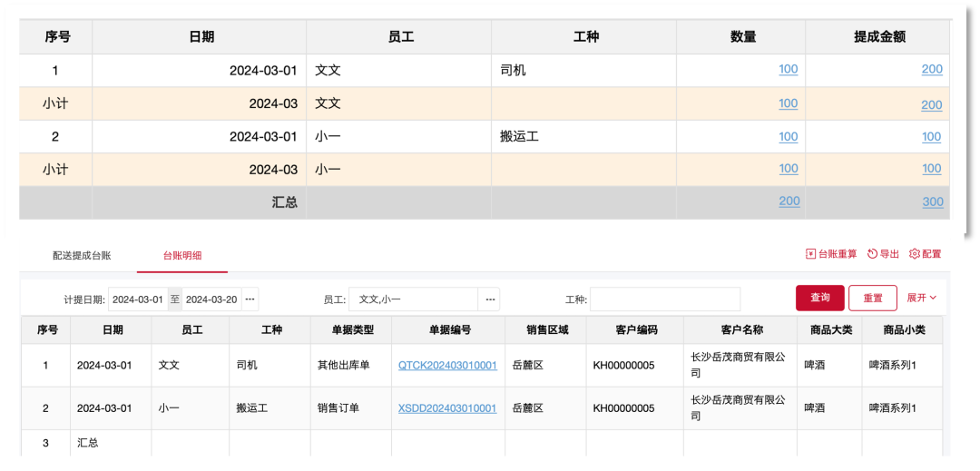Click the 商品小类 column header
The height and width of the screenshot is (471, 980).
pyautogui.click(x=903, y=329)
